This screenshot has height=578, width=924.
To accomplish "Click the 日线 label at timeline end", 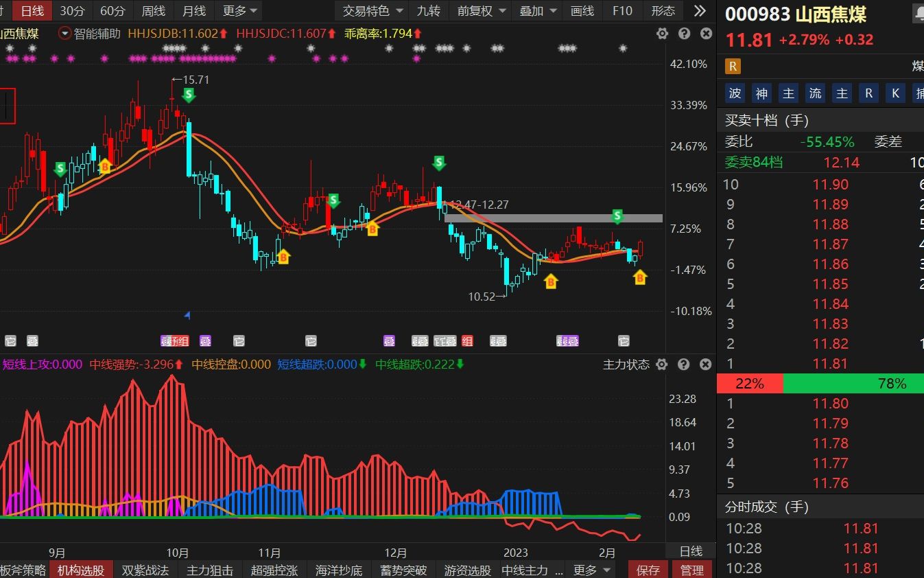I will pos(691,551).
